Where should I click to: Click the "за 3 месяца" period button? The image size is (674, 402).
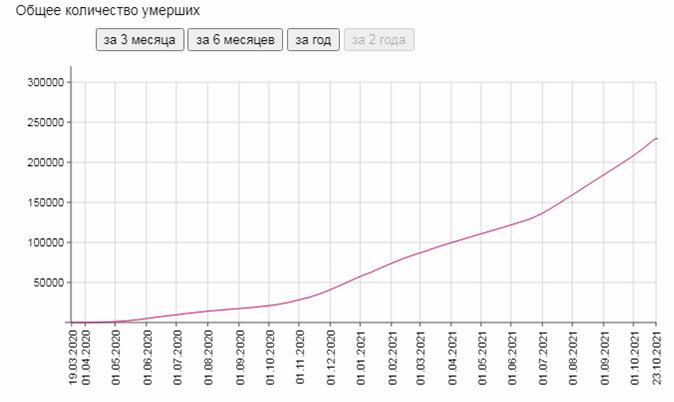coord(140,41)
